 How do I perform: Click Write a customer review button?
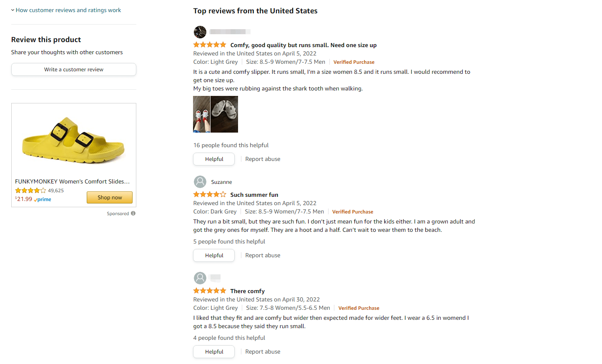click(x=74, y=70)
